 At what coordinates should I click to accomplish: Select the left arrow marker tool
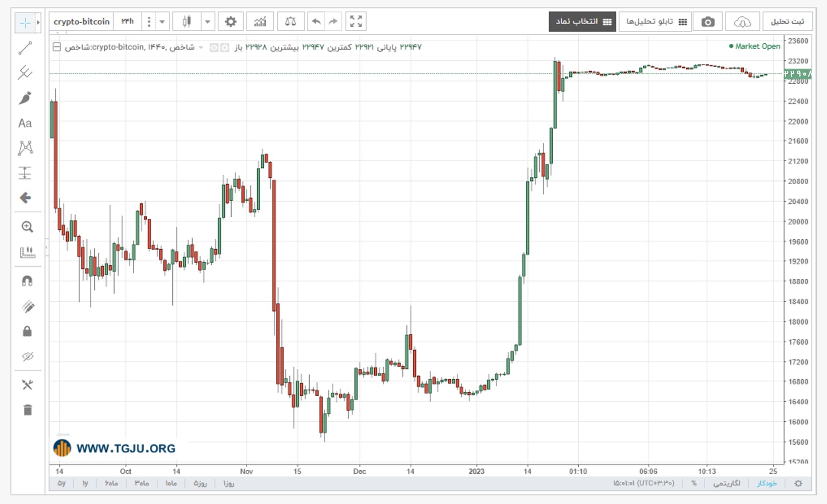25,198
